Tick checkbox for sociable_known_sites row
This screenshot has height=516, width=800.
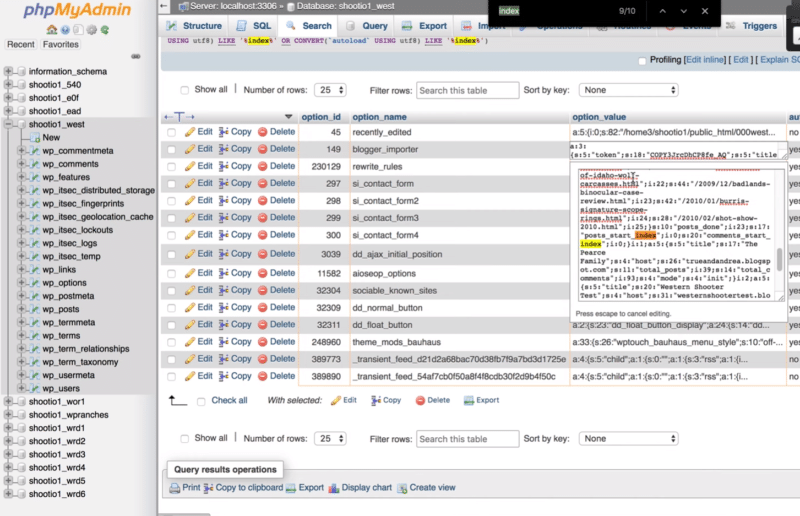[171, 291]
